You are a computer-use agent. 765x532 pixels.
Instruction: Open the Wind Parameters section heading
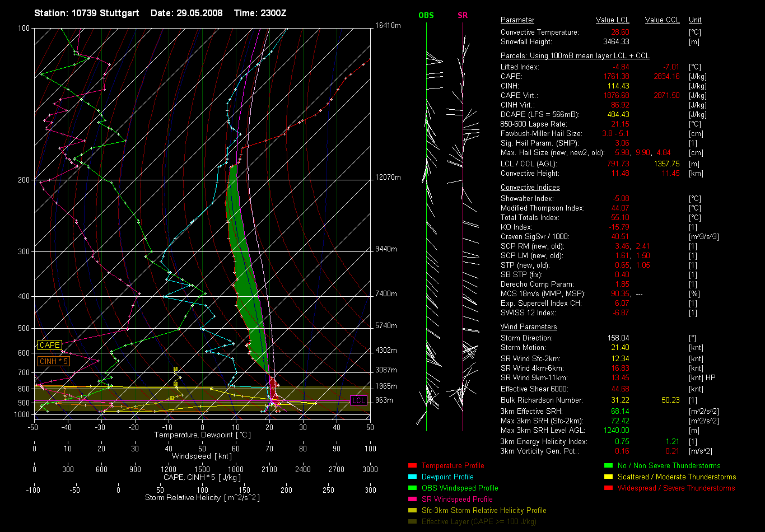pos(529,327)
